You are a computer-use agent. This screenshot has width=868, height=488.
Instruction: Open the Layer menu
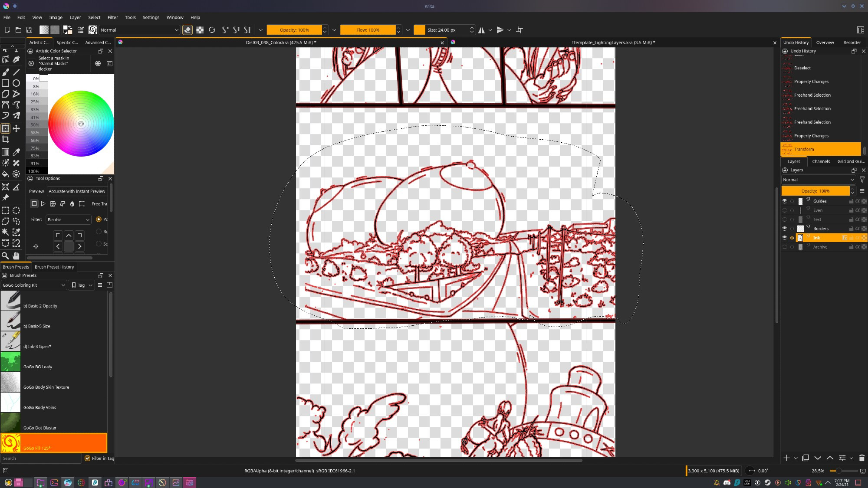point(75,17)
